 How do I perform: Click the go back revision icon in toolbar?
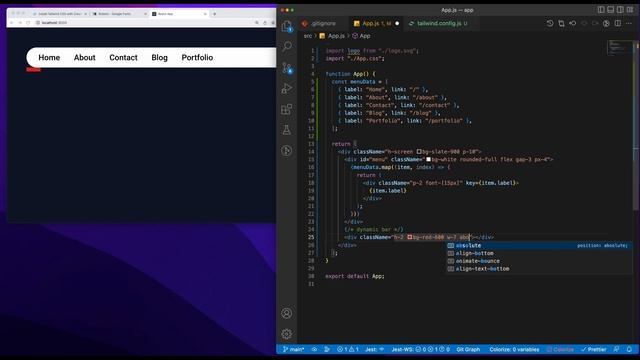(x=573, y=24)
